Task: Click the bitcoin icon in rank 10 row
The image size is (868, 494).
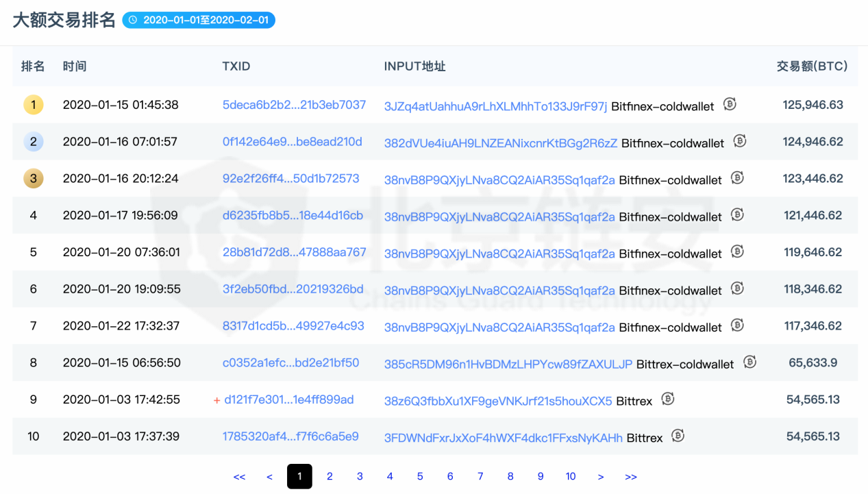Action: [678, 435]
